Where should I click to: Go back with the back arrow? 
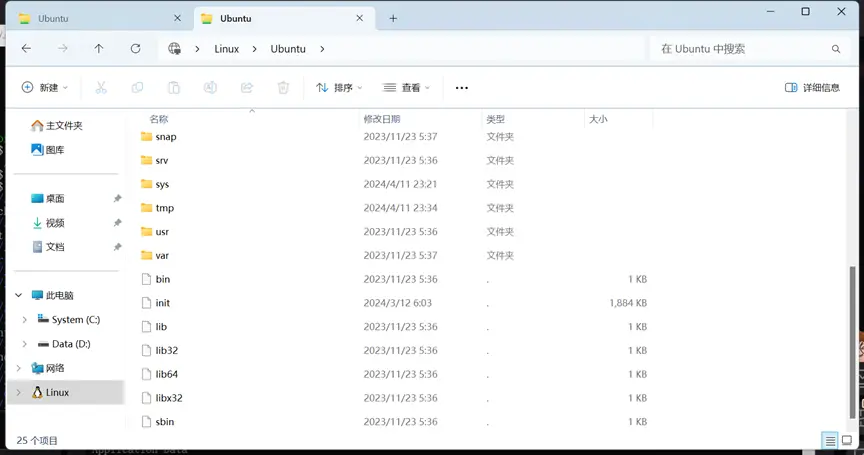26,48
